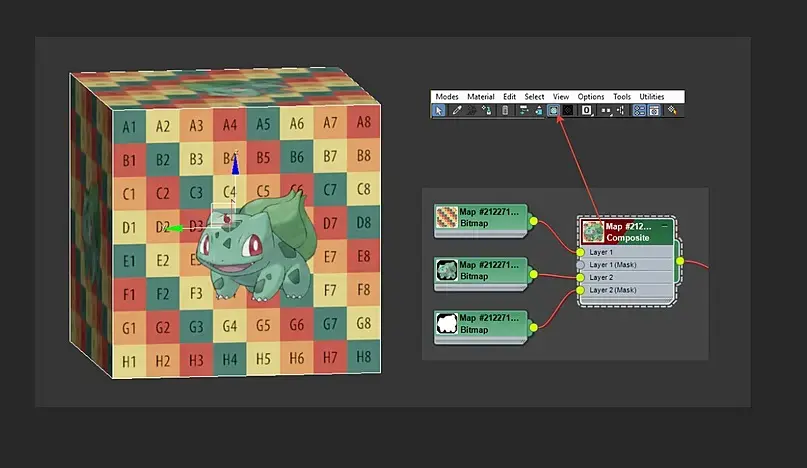The image size is (807, 468).
Task: Click the Bulbasaur Bitmap node output socket
Action: (533, 274)
